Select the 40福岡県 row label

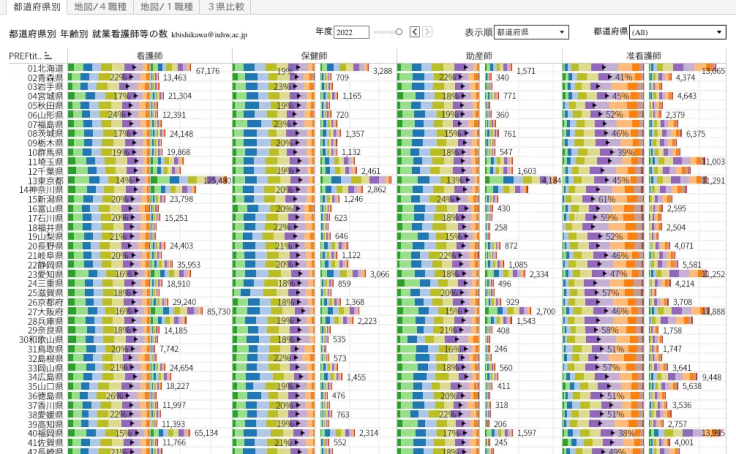coord(45,433)
